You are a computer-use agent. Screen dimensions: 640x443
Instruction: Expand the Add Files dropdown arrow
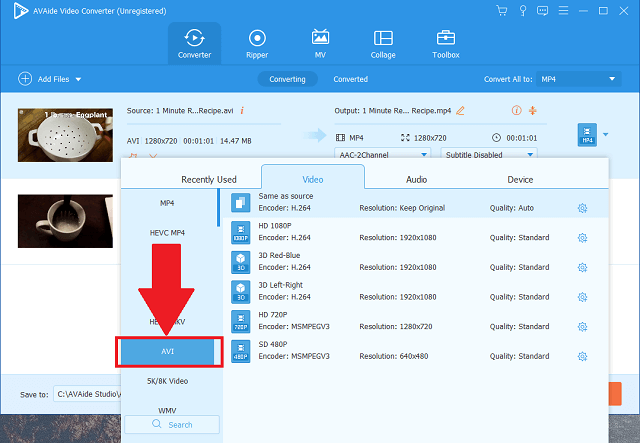point(78,79)
